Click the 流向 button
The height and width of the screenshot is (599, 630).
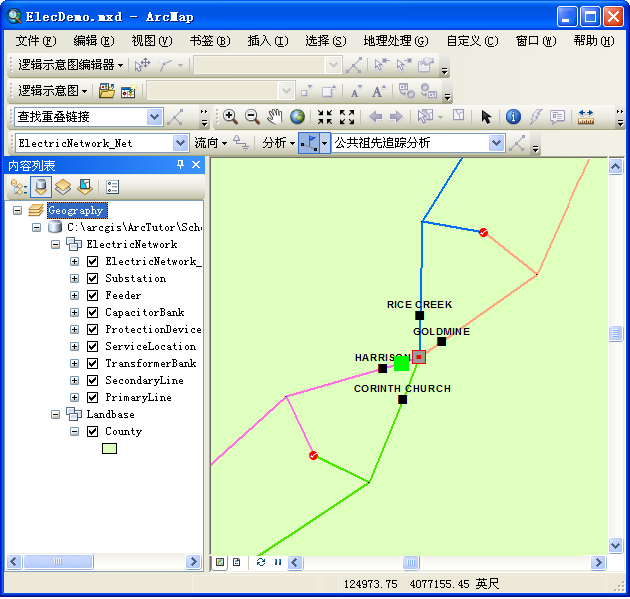(x=210, y=143)
